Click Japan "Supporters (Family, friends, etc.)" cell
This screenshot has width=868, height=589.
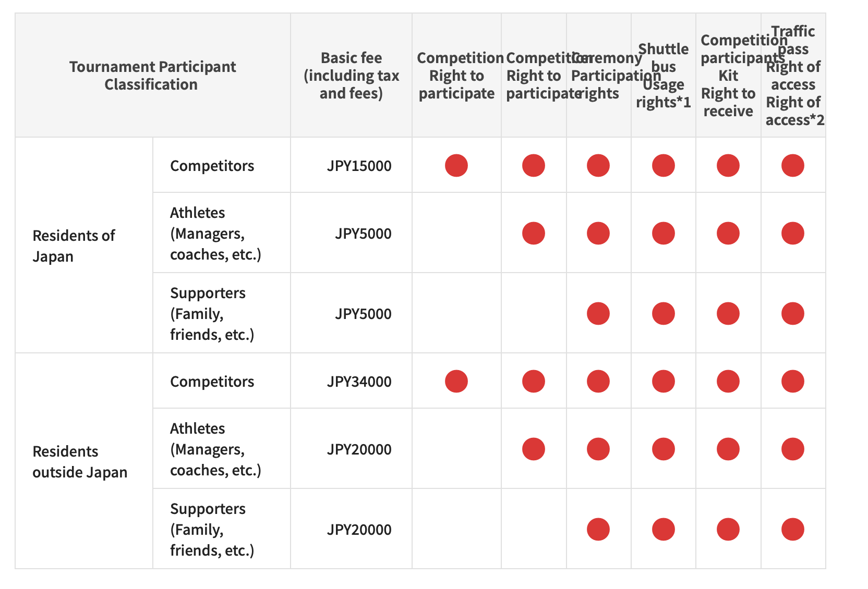click(212, 314)
